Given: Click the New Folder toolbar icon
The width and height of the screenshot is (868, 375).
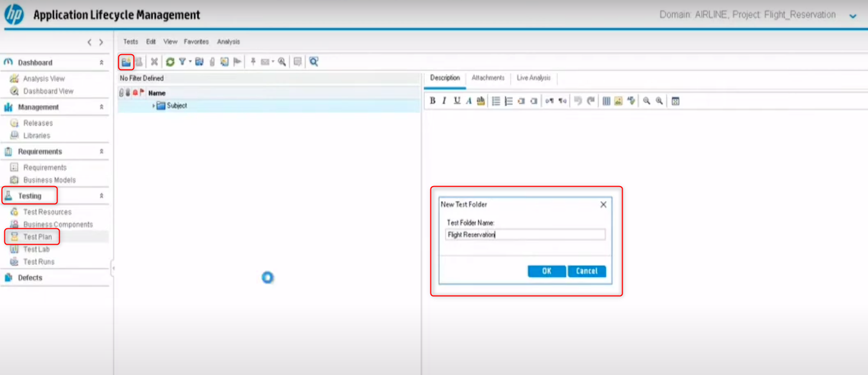Looking at the screenshot, I should click(126, 62).
